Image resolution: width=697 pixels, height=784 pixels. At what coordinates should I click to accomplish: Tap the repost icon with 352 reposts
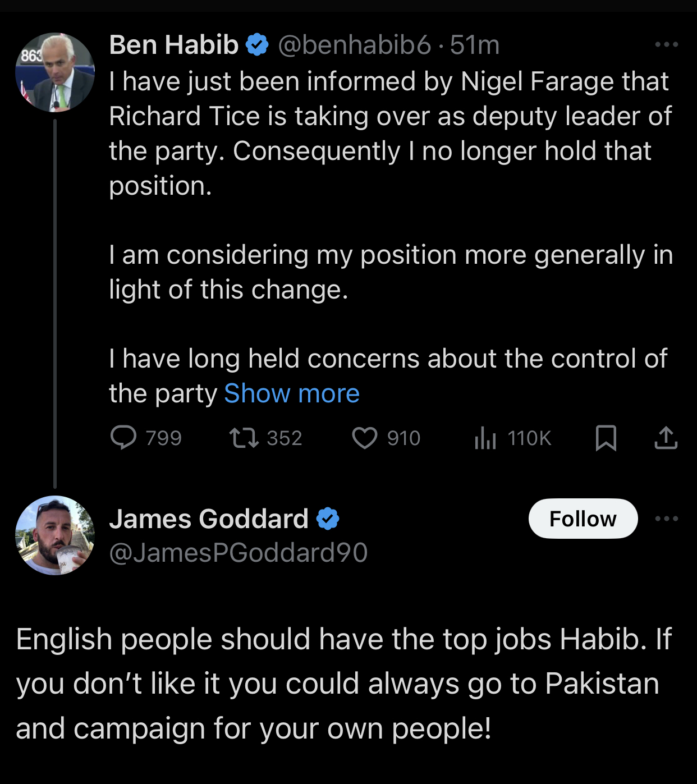244,438
